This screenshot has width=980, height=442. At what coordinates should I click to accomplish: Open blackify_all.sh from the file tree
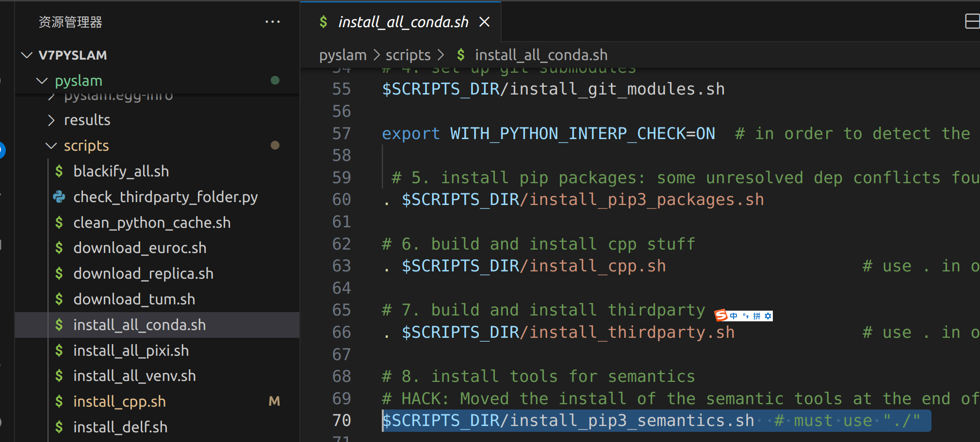[x=121, y=171]
